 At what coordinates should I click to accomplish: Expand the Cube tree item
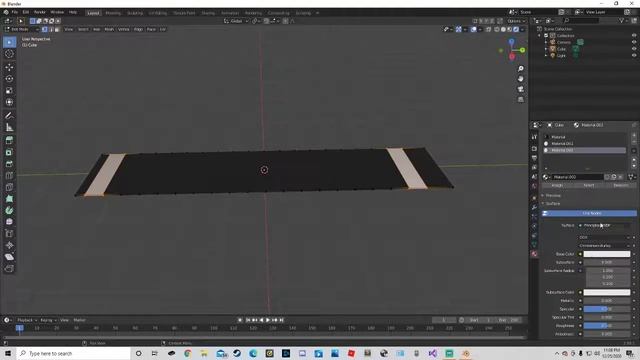click(546, 49)
